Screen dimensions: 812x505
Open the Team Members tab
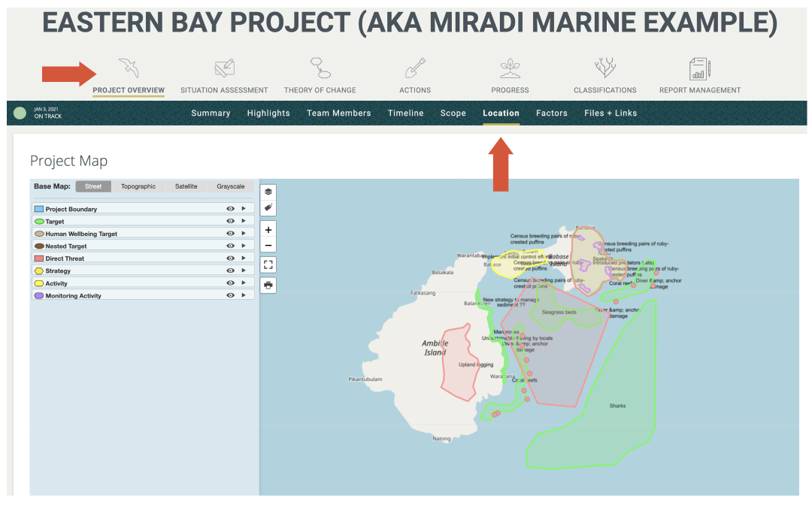coord(338,113)
